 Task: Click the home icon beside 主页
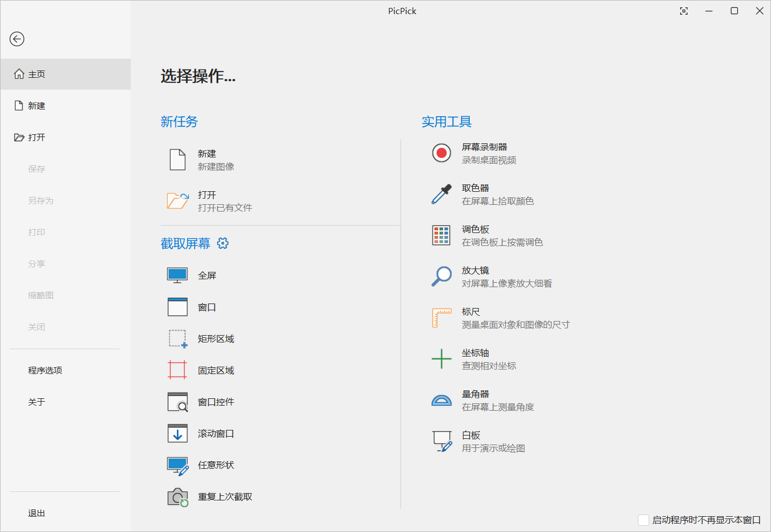coord(19,74)
